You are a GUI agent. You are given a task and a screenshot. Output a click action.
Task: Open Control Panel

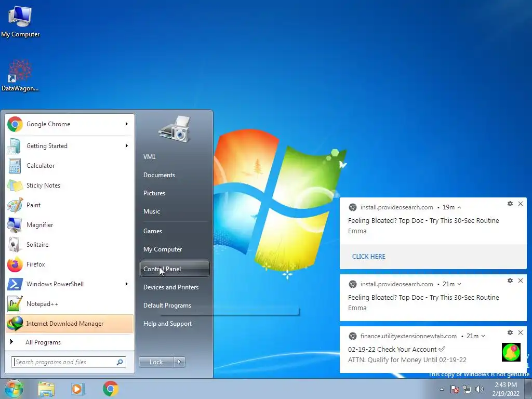[175, 269]
